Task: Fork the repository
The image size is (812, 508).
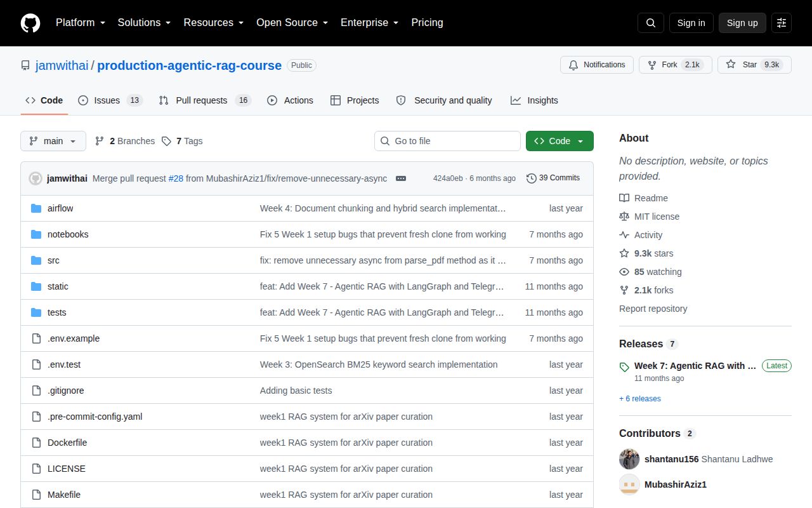Action: tap(676, 65)
